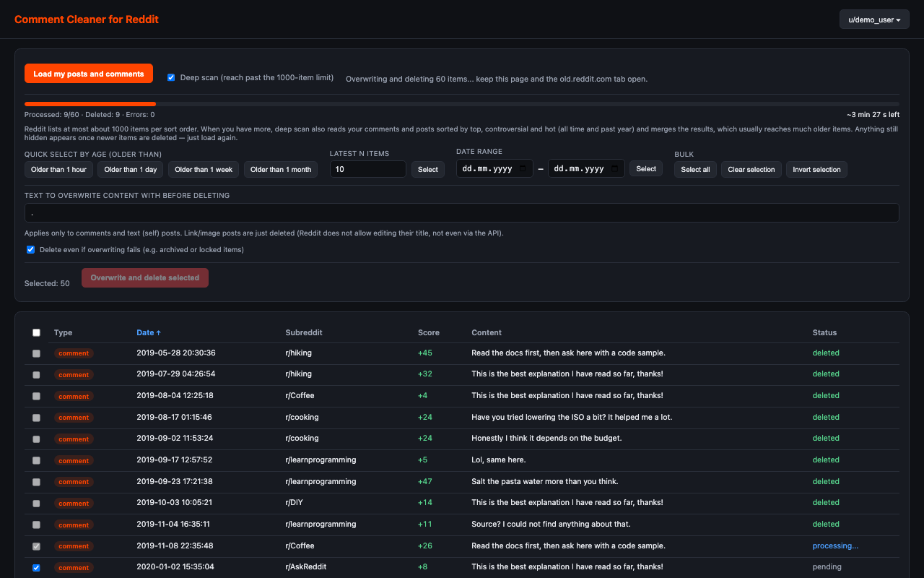924x578 pixels.
Task: Click the start date input field
Action: pos(494,169)
